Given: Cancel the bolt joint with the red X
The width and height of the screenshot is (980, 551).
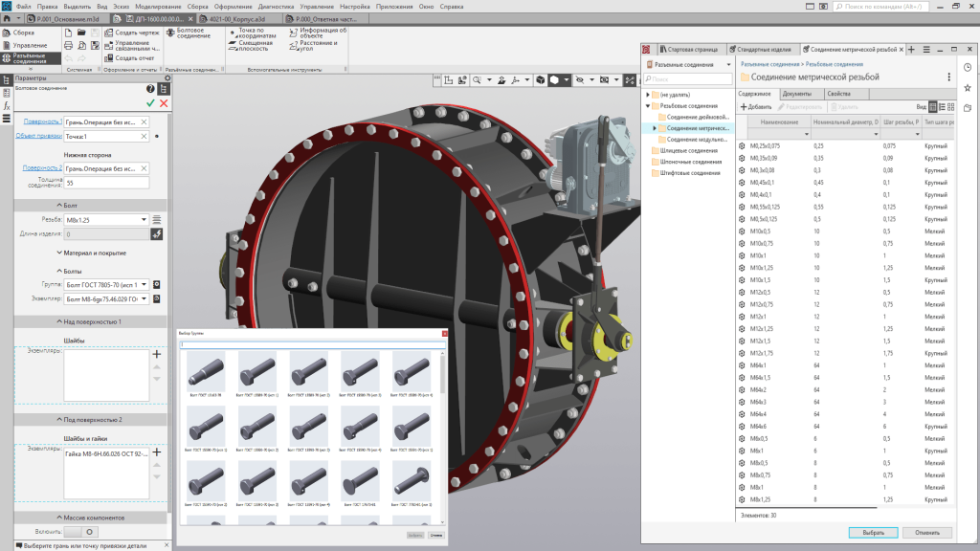Looking at the screenshot, I should point(164,103).
